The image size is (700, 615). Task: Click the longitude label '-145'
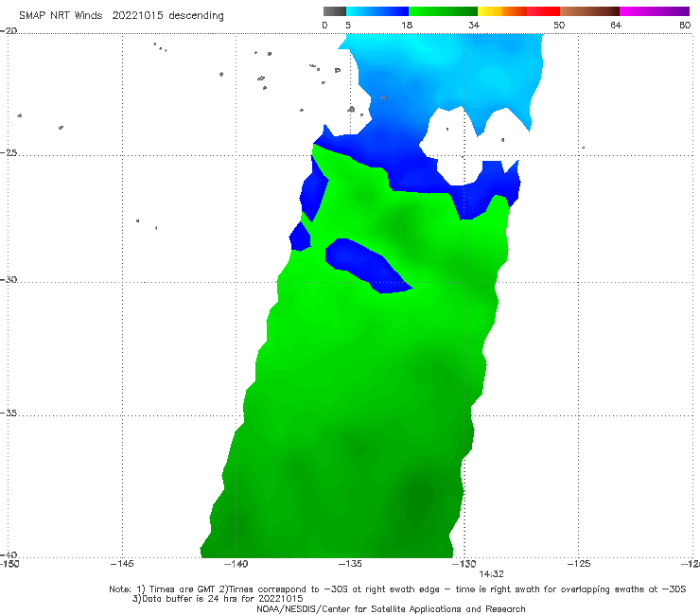122,564
